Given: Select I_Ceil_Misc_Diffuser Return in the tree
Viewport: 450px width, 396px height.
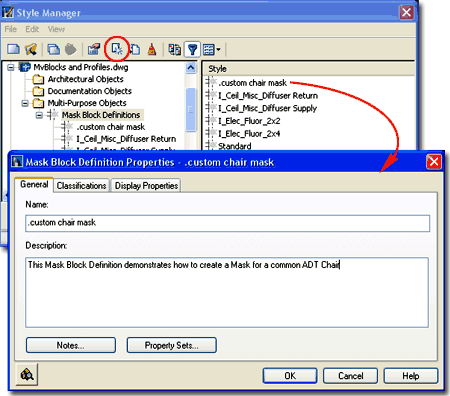Looking at the screenshot, I should [126, 139].
